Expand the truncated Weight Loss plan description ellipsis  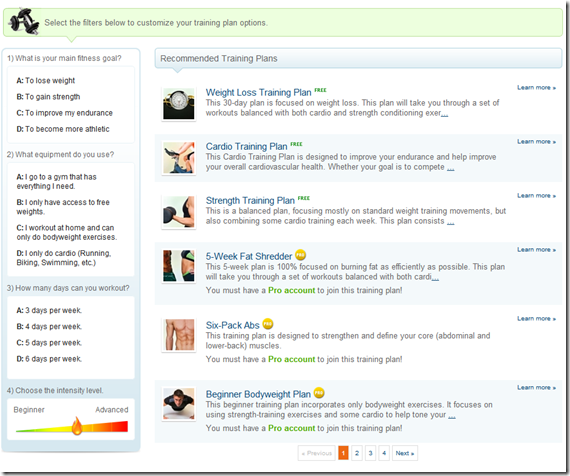pyautogui.click(x=444, y=114)
